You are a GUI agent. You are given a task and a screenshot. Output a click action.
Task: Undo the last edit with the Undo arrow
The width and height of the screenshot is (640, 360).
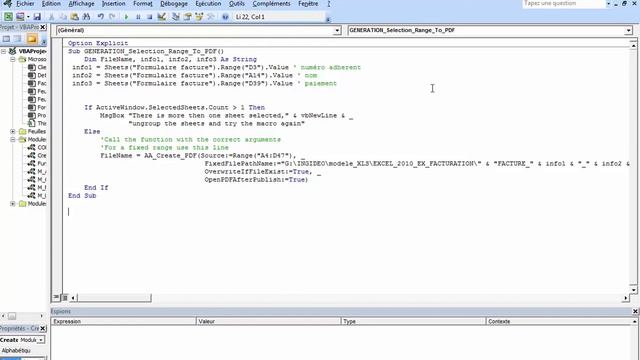coord(100,17)
